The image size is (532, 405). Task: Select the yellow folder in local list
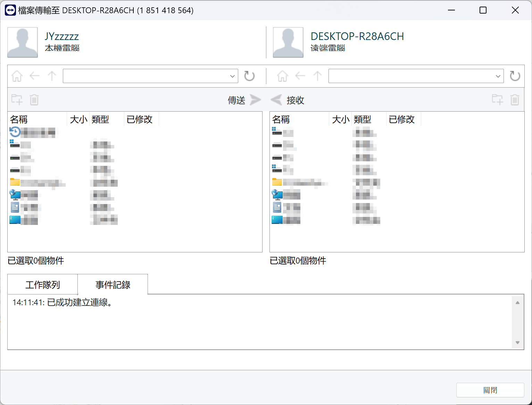coord(37,182)
